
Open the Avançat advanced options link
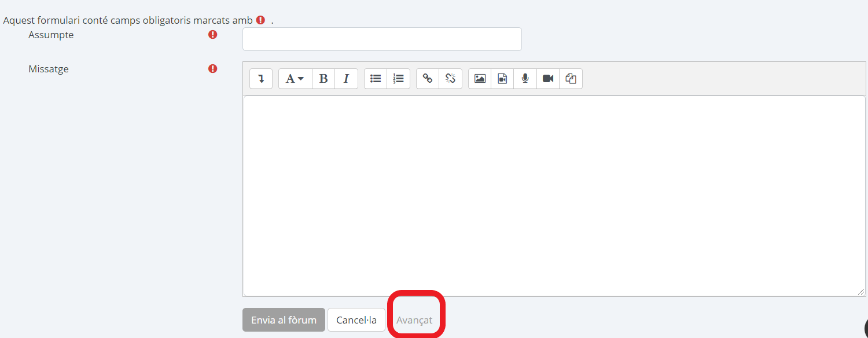(414, 320)
